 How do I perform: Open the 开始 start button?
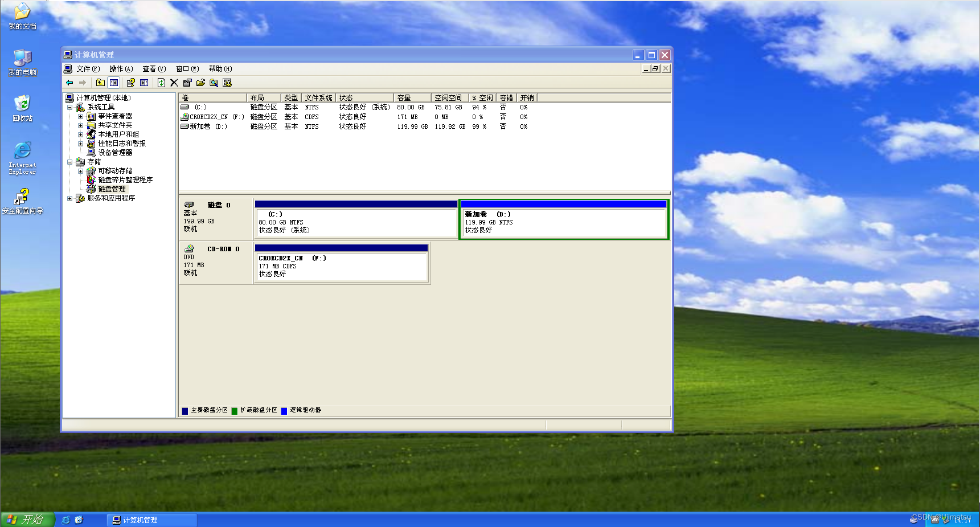(27, 520)
